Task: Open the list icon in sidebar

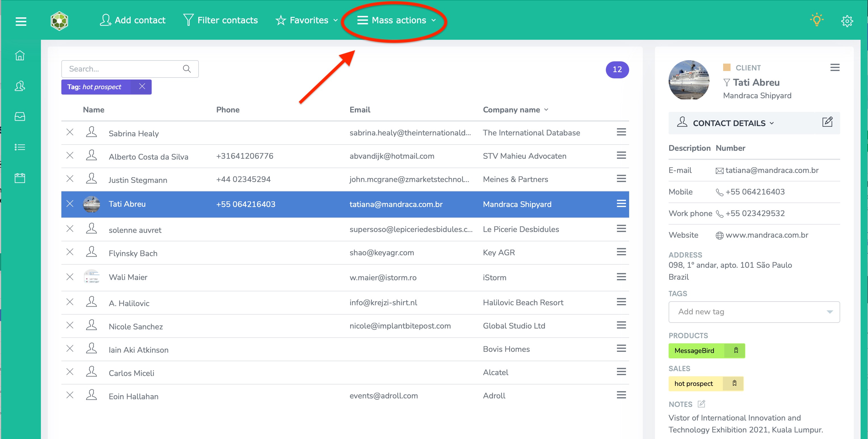Action: 20,147
